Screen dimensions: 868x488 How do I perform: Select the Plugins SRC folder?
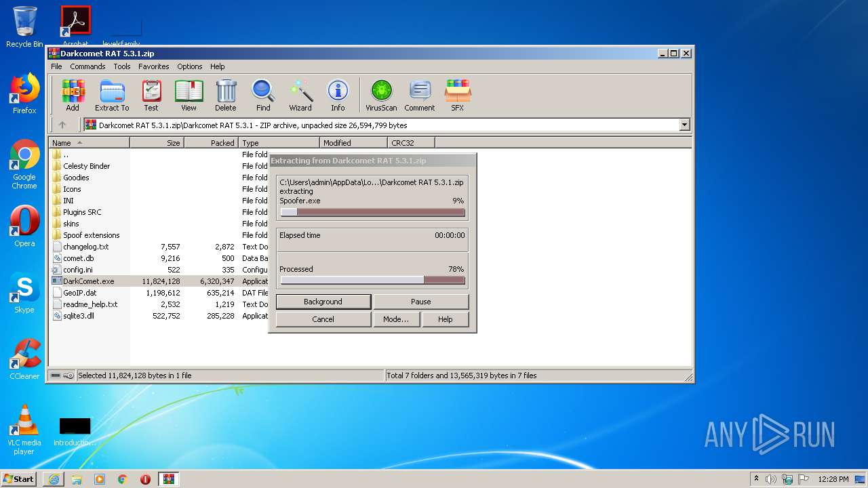(x=82, y=212)
